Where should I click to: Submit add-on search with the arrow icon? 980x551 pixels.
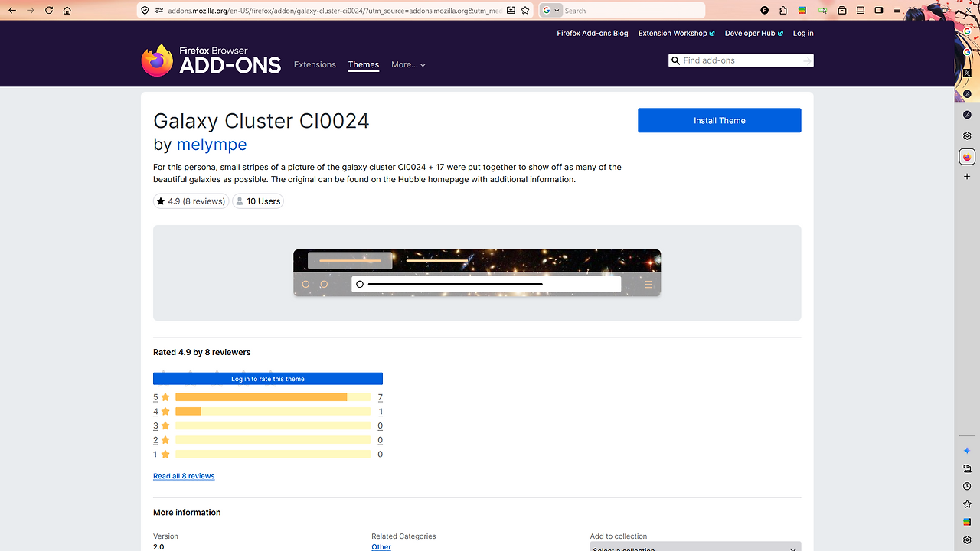coord(807,60)
